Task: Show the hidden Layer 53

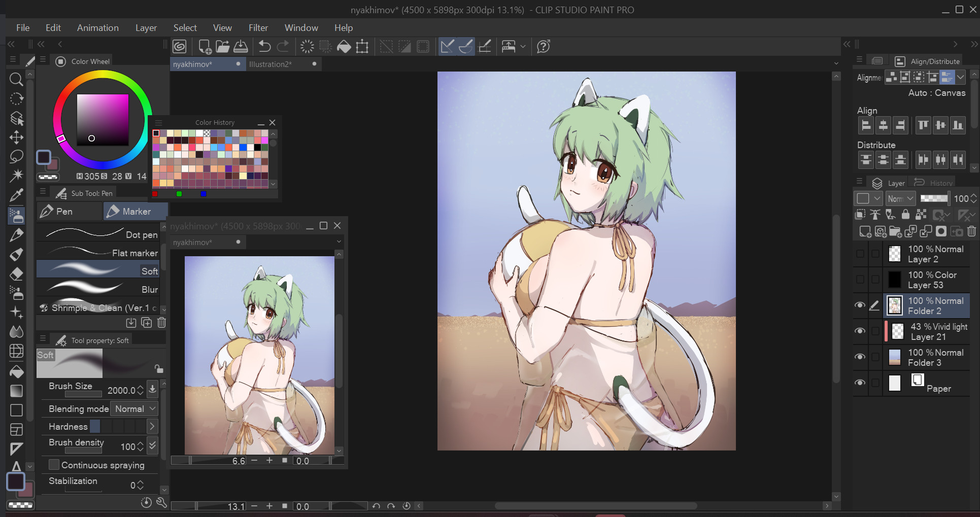Action: [x=860, y=279]
